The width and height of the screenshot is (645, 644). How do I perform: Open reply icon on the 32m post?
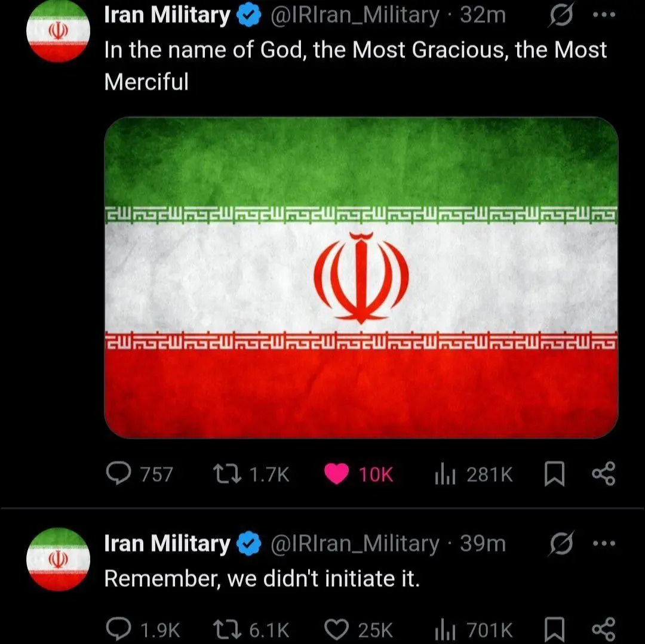point(118,473)
